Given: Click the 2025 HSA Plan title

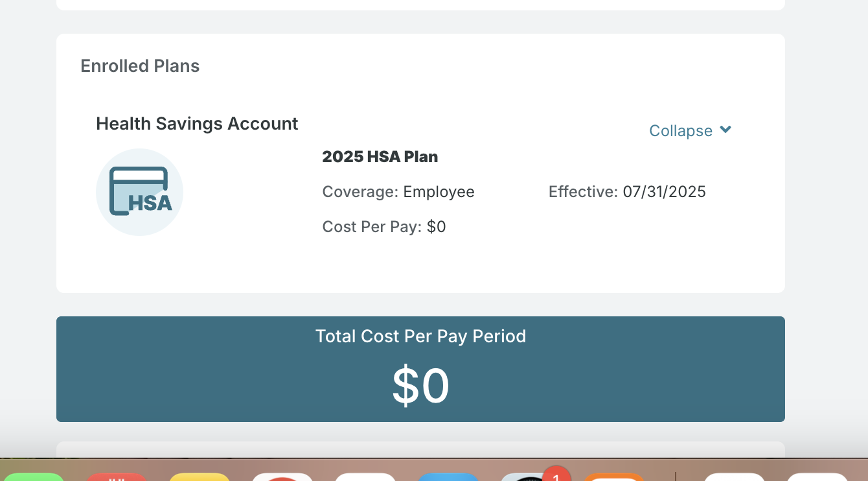Looking at the screenshot, I should [x=380, y=157].
